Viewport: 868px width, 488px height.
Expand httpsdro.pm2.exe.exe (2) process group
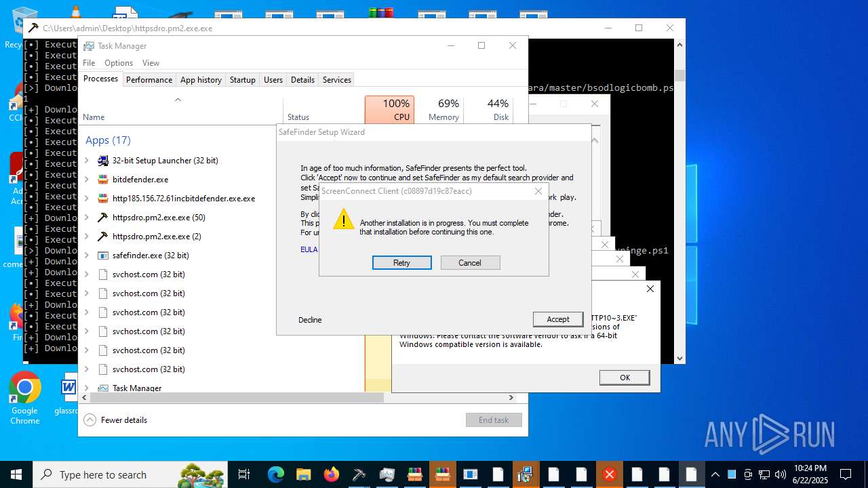pos(86,237)
